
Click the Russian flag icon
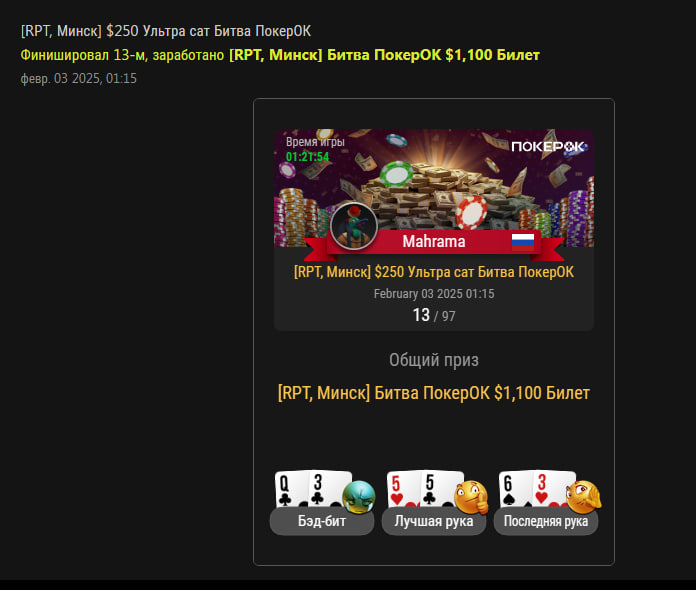coord(522,242)
